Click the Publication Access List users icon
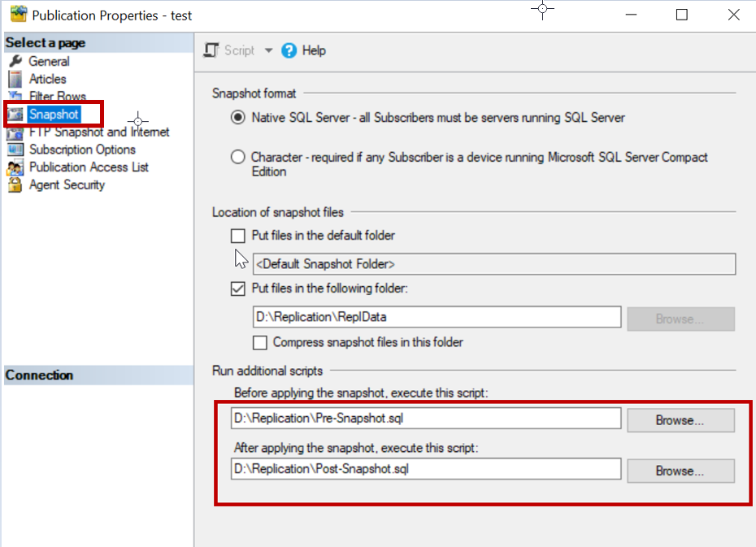Viewport: 756px width, 547px height. click(15, 167)
